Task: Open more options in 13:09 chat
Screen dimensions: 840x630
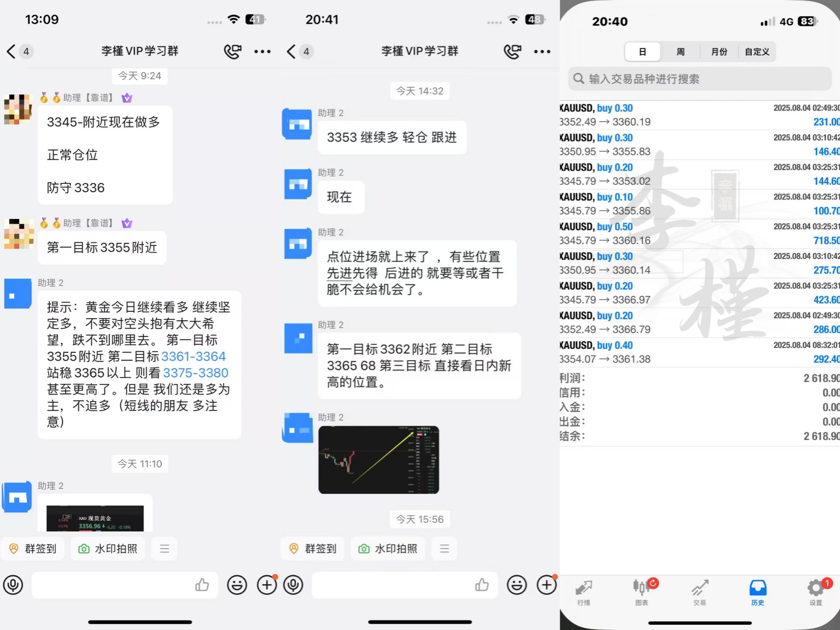Action: tap(262, 51)
